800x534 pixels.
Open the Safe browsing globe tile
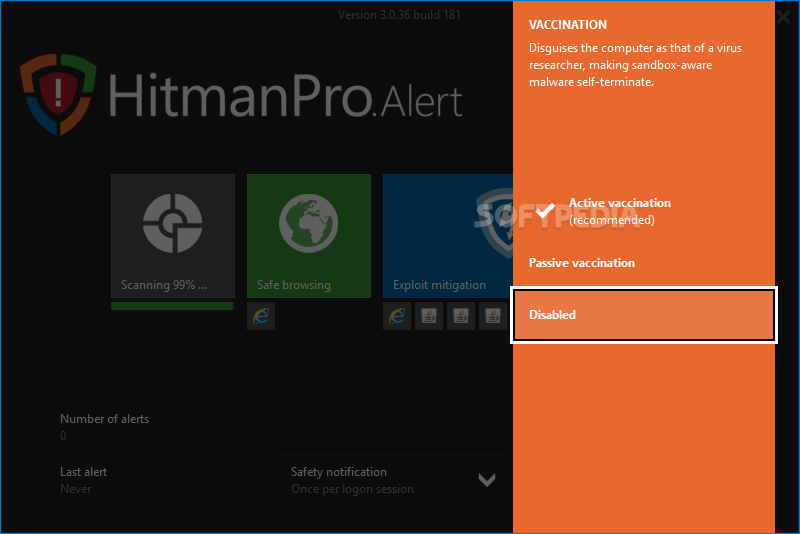coord(309,236)
